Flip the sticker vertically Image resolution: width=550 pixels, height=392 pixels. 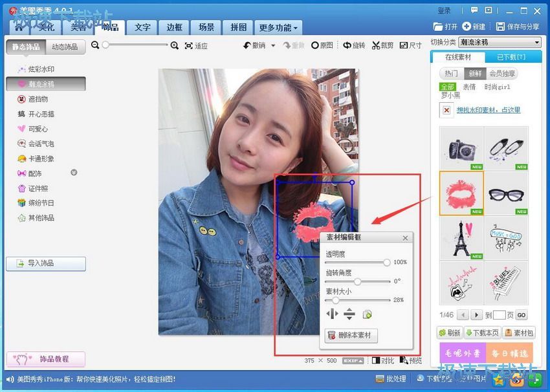tap(349, 314)
